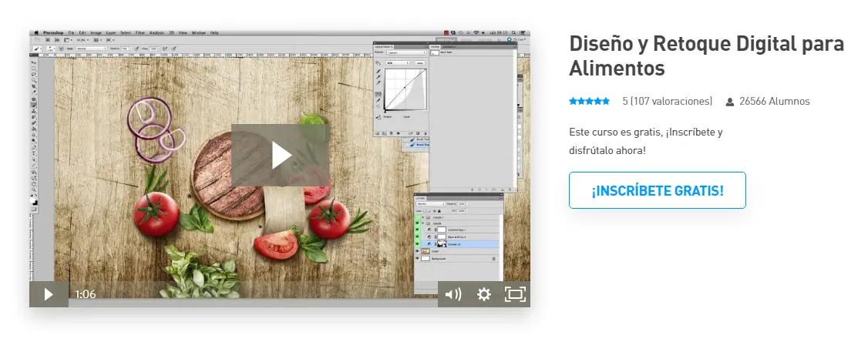
Task: Enter fullscreen video mode
Action: coord(515,294)
